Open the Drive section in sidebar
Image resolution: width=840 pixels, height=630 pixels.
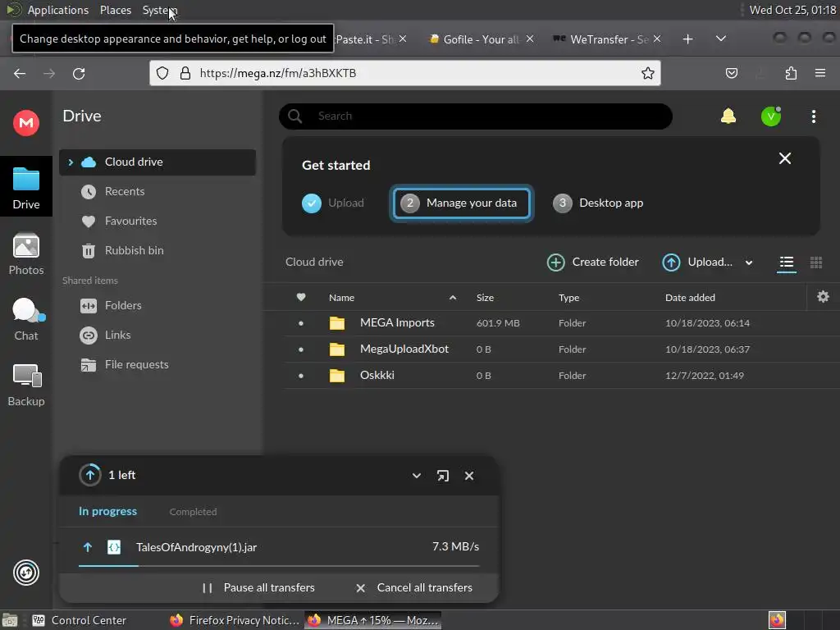click(x=25, y=186)
